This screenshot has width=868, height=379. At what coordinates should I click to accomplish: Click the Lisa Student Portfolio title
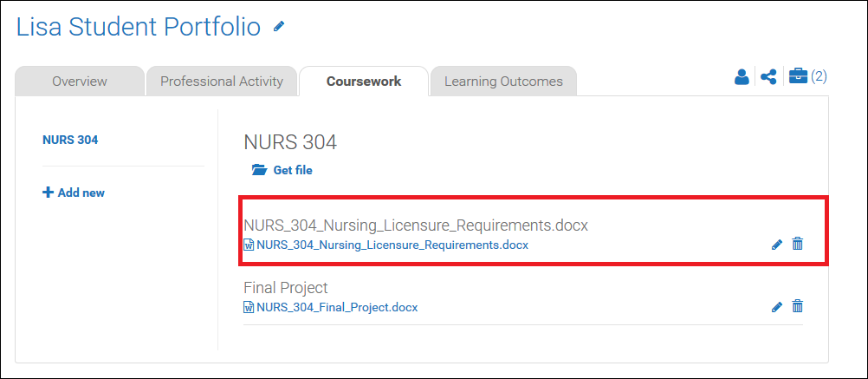(139, 27)
